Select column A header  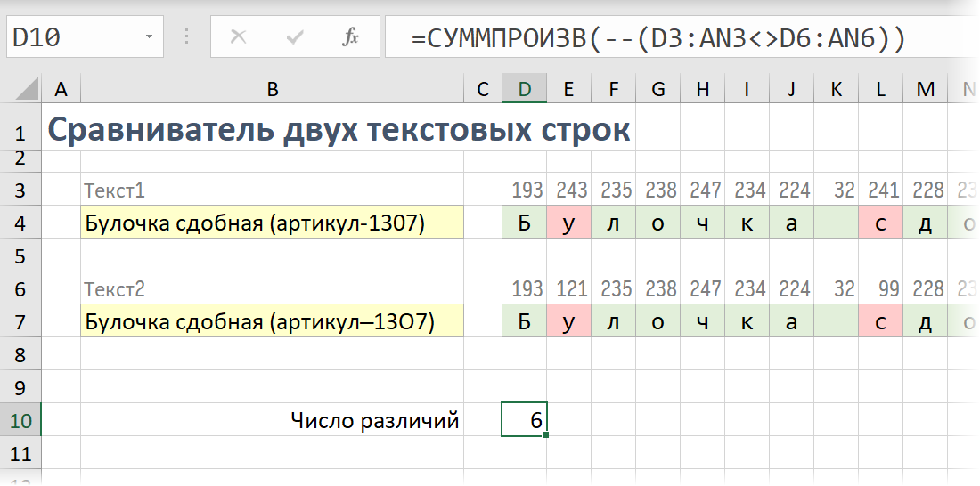coord(61,89)
